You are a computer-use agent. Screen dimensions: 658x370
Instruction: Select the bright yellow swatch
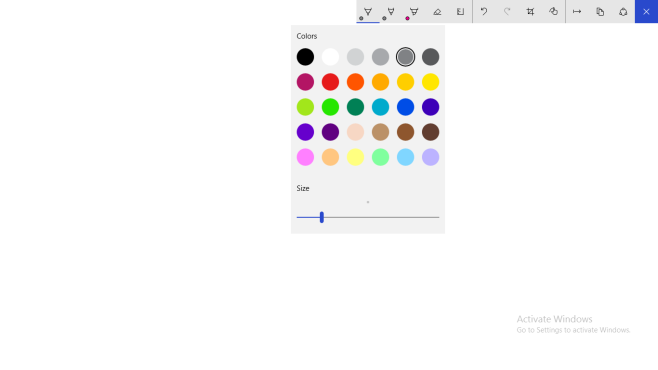[431, 82]
